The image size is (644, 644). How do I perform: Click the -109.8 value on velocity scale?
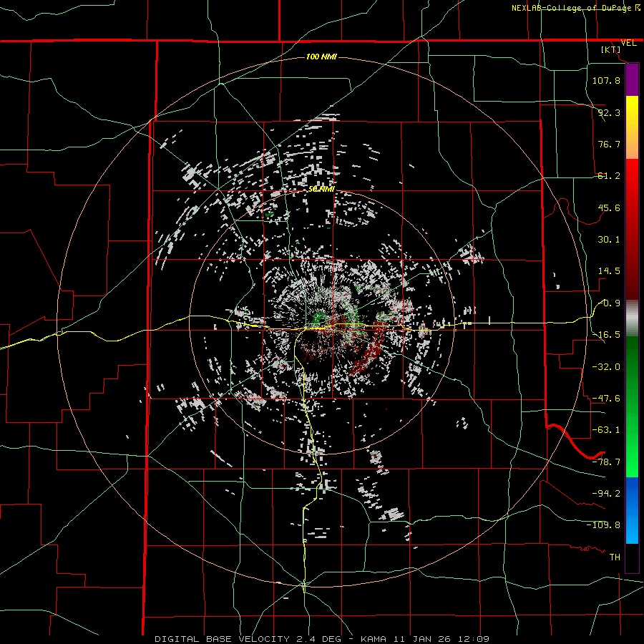(603, 525)
